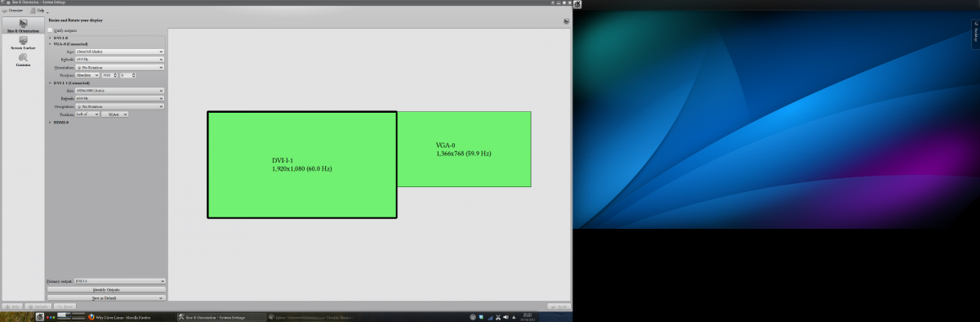Open DVI-I-1 Size dropdown

click(120, 90)
